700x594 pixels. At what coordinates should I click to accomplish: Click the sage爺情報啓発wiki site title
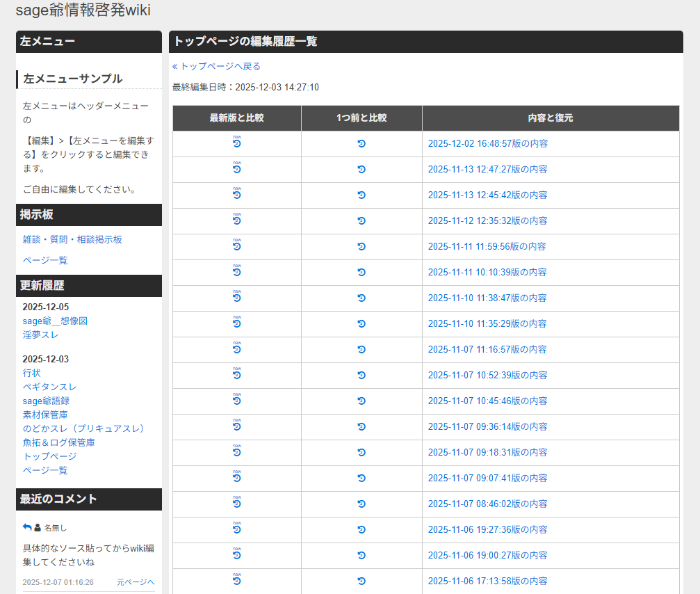coord(83,10)
